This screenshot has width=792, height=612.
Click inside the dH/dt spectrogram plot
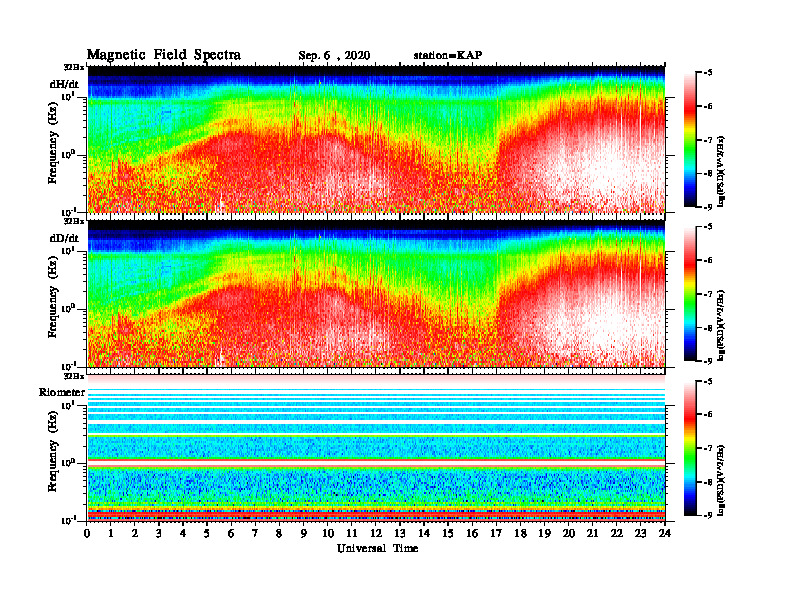[376, 139]
